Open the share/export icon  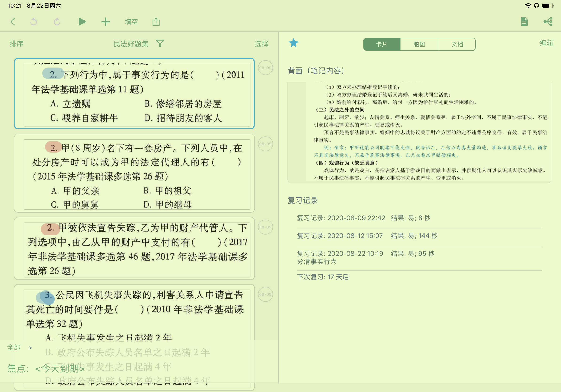[x=156, y=22]
